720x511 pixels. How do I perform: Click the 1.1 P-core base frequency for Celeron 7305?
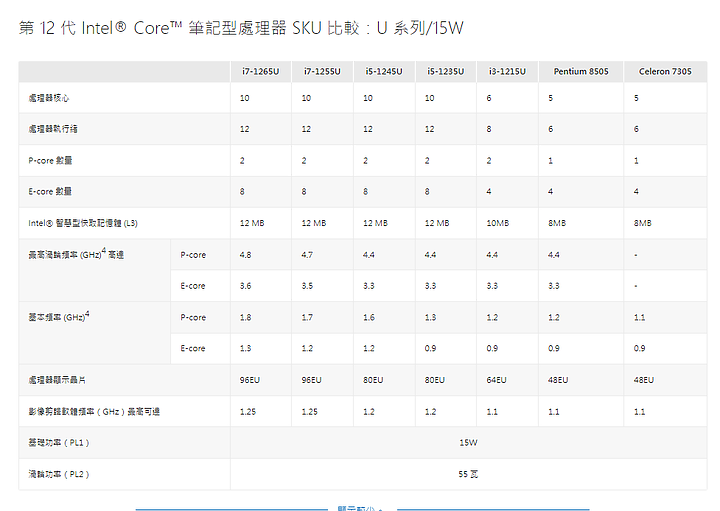640,317
